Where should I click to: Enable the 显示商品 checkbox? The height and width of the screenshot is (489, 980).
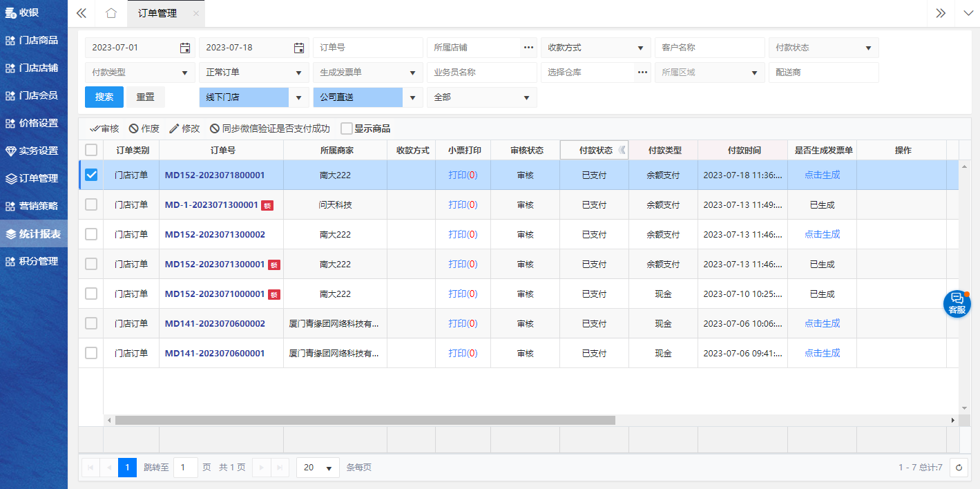(x=347, y=128)
